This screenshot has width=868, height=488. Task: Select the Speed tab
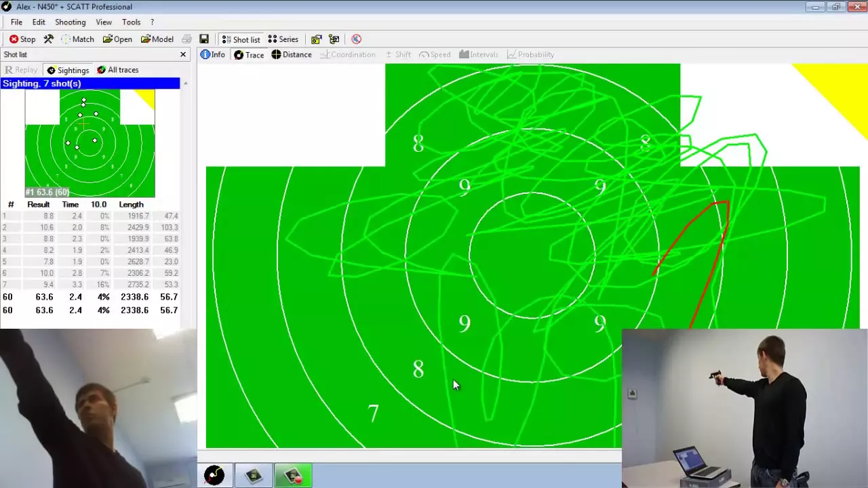pos(435,55)
